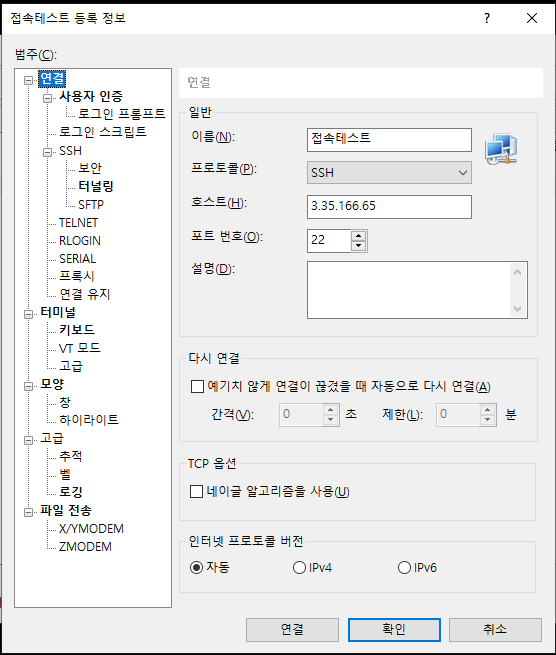
Task: Select the 자동 internet protocol radio button
Action: pyautogui.click(x=196, y=568)
